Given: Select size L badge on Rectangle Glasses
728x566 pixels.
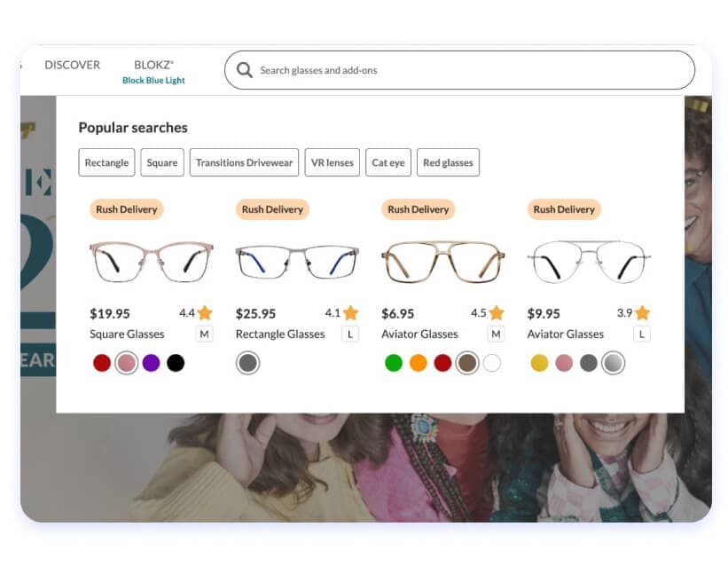Looking at the screenshot, I should coord(349,334).
